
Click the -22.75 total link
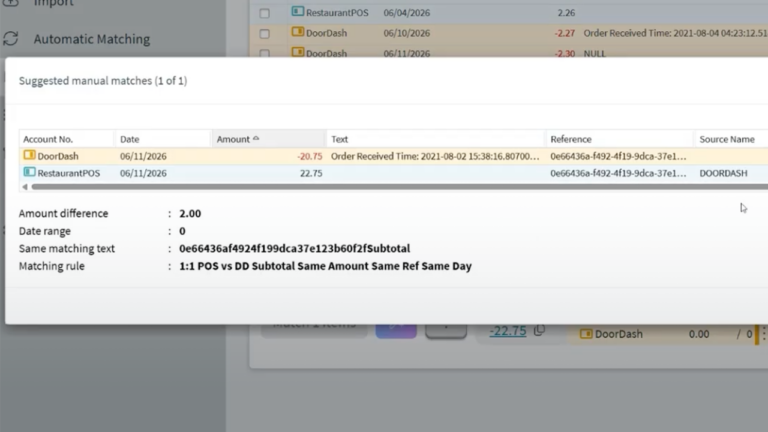tap(508, 331)
